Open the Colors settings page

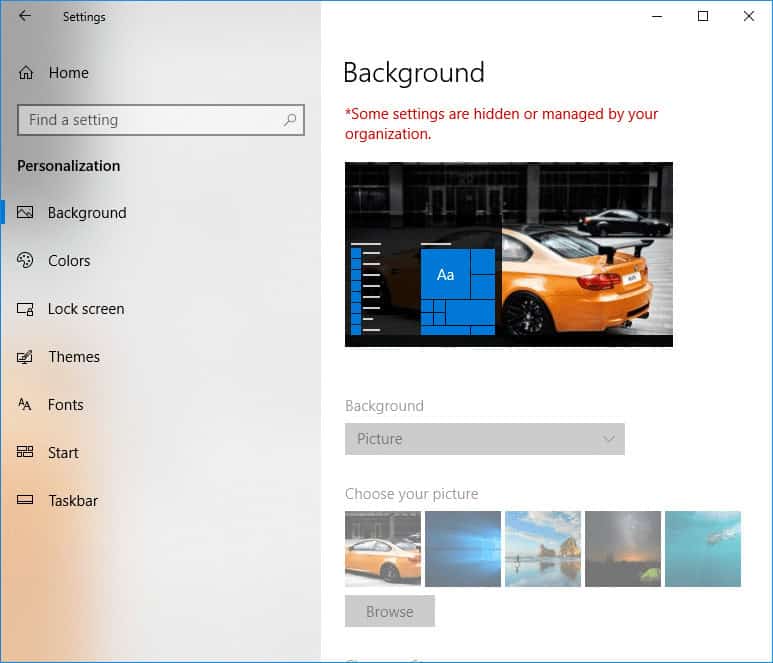69,261
